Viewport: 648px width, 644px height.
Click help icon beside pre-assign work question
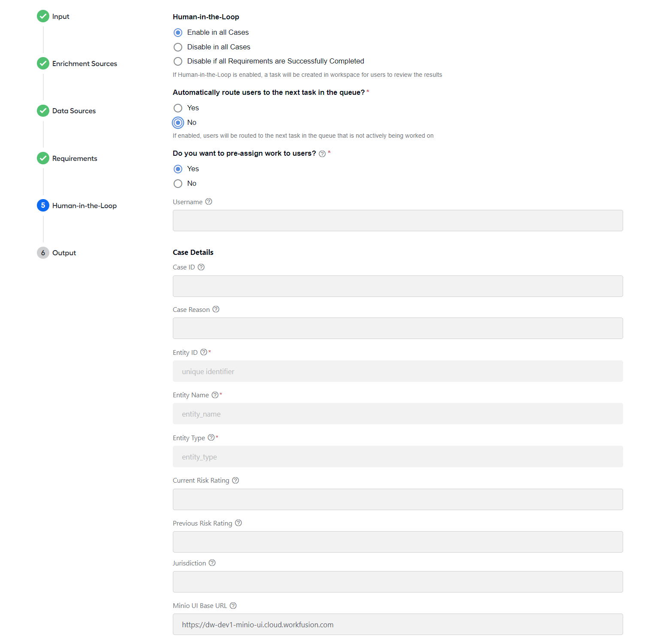pyautogui.click(x=322, y=154)
